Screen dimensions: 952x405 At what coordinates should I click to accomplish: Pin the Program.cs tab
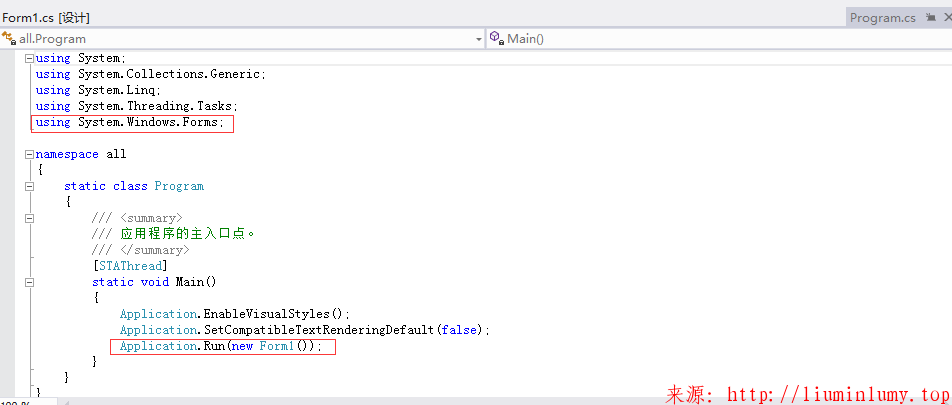click(x=931, y=18)
